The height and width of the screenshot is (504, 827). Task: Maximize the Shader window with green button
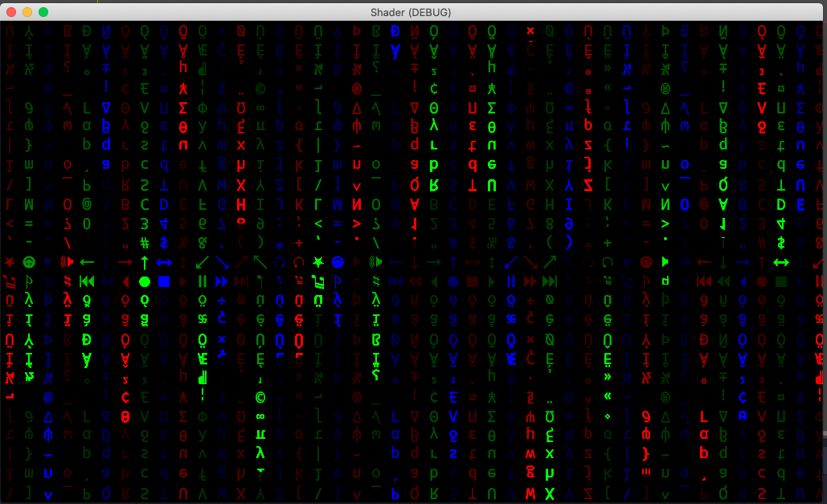(43, 11)
